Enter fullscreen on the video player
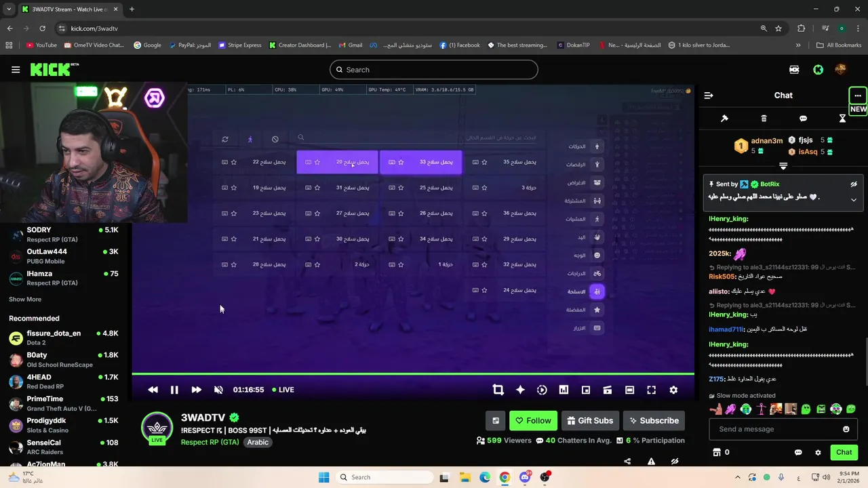Image resolution: width=868 pixels, height=488 pixels. (x=652, y=390)
